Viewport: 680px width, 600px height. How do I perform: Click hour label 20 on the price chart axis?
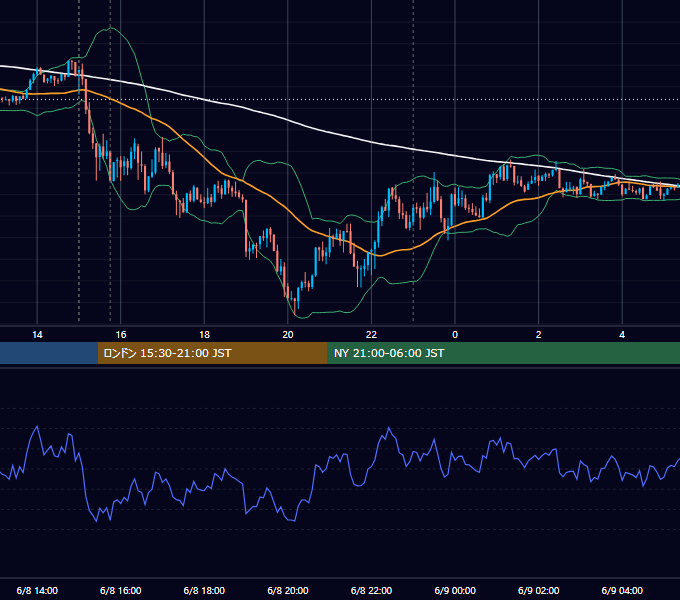pyautogui.click(x=288, y=335)
